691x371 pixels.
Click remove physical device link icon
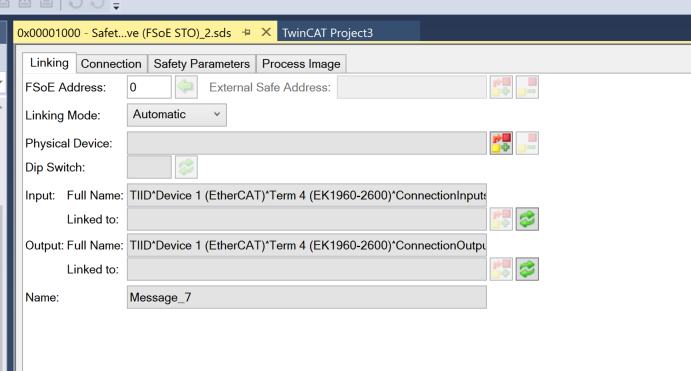(x=527, y=143)
